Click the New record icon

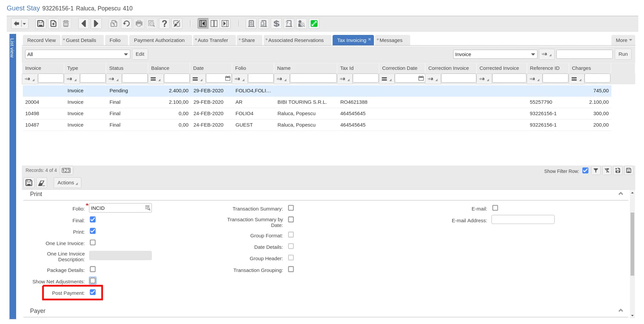[53, 24]
